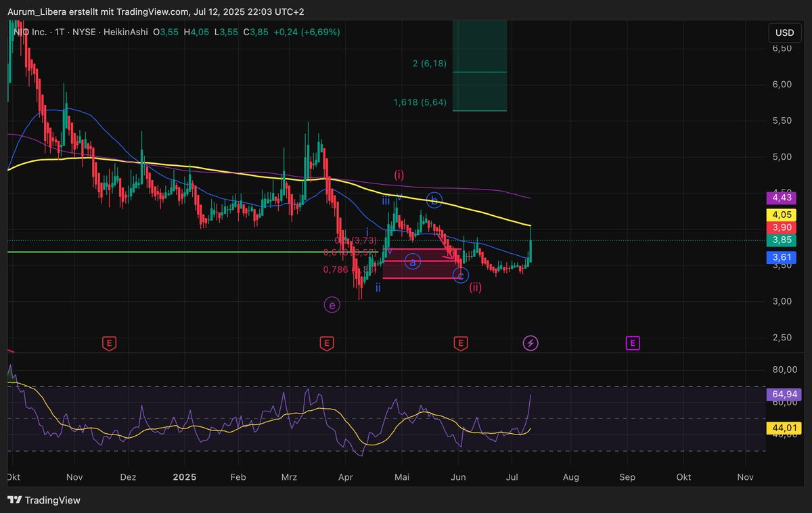Select the blue 'ii' sub-wave label
The image size is (812, 513).
(x=378, y=288)
